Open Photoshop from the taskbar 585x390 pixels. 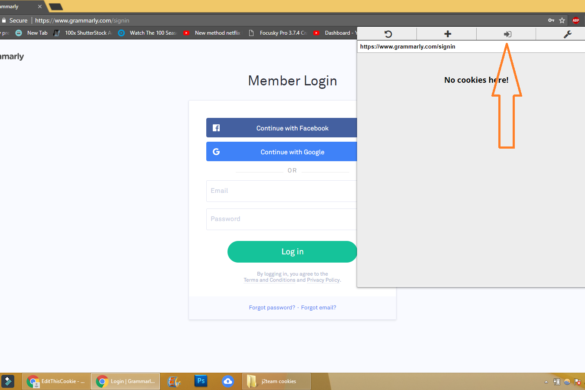tap(201, 381)
